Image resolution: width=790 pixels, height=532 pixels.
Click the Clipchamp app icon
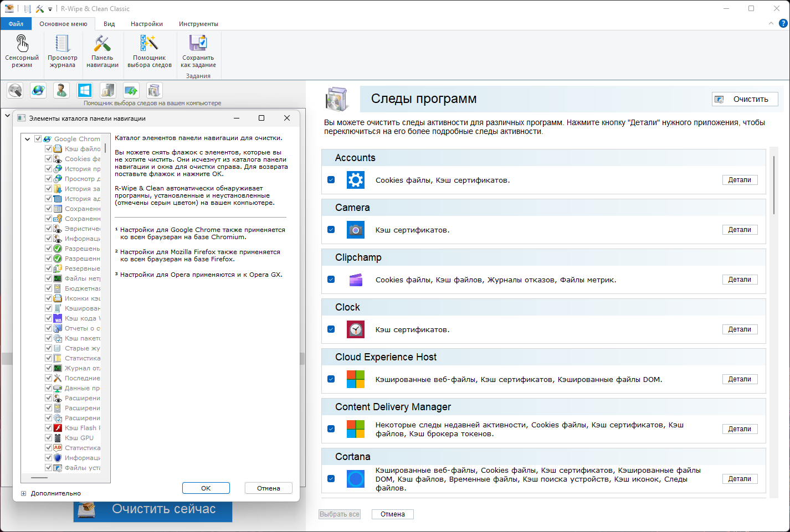tap(356, 280)
